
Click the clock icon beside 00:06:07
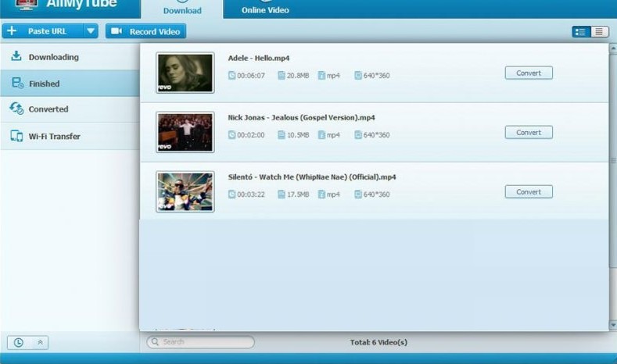(231, 75)
